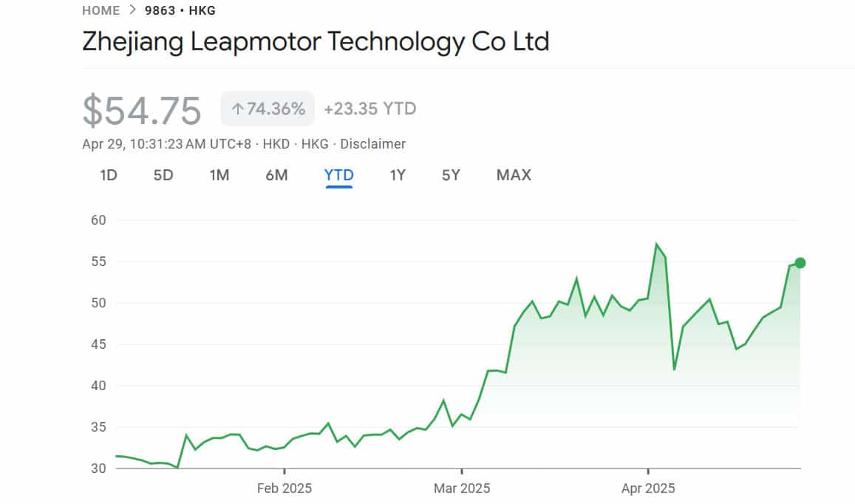Switch to the 1D chart view
The width and height of the screenshot is (855, 504).
[107, 175]
